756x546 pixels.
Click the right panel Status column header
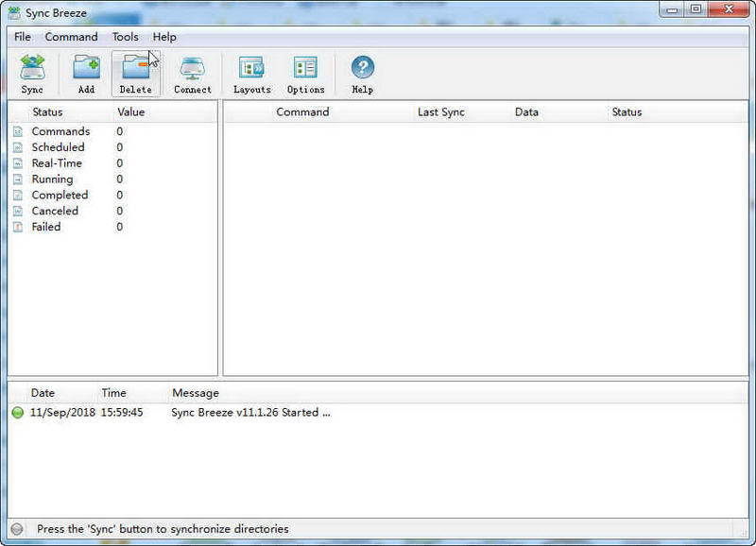627,112
